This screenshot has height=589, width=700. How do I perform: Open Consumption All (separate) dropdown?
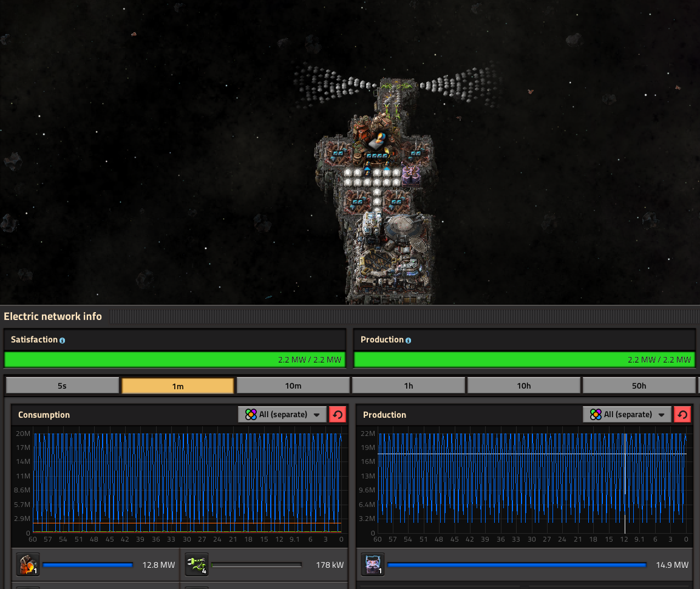pyautogui.click(x=282, y=414)
